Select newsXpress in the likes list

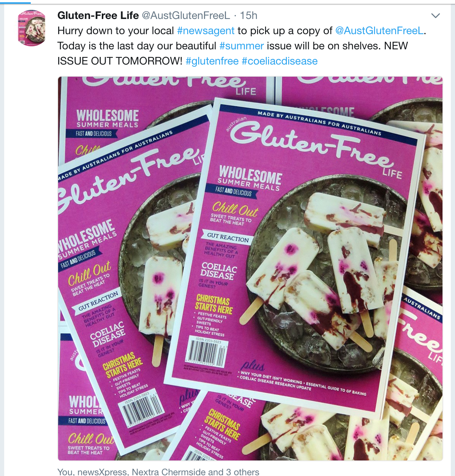coord(103,472)
